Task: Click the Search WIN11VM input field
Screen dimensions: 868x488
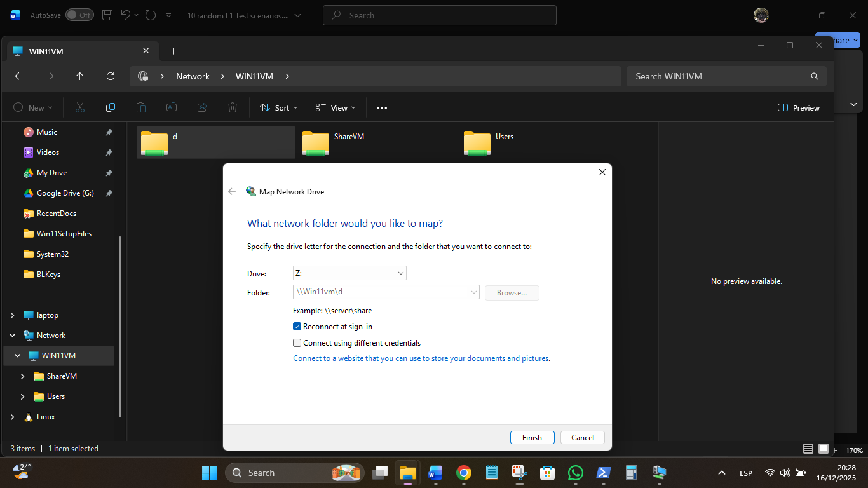Action: click(x=718, y=76)
